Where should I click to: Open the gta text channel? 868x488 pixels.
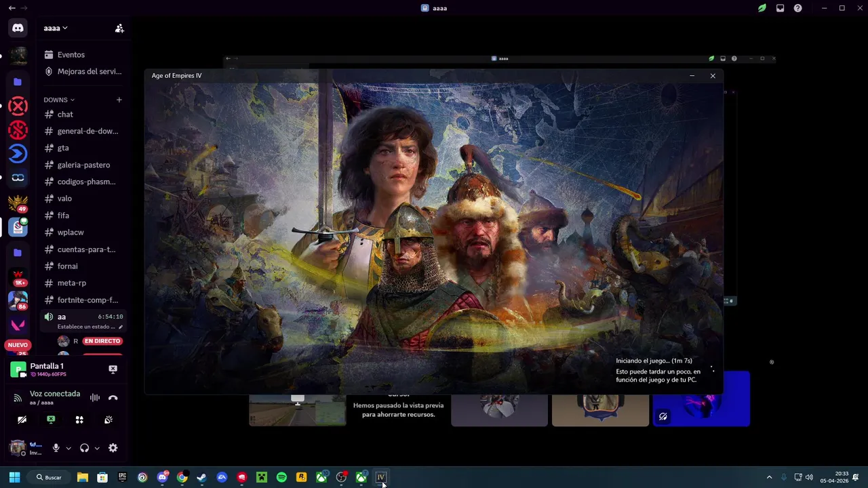coord(83,148)
